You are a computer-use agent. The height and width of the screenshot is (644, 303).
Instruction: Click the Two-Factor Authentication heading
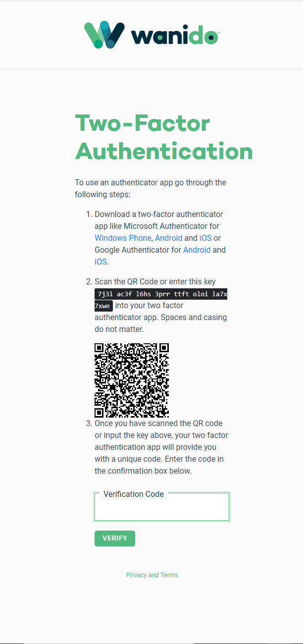point(164,137)
